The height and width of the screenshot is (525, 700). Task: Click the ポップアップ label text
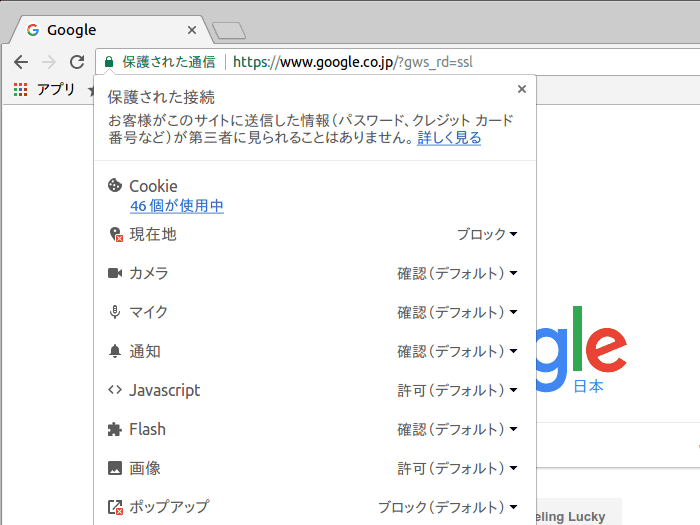[x=169, y=507]
